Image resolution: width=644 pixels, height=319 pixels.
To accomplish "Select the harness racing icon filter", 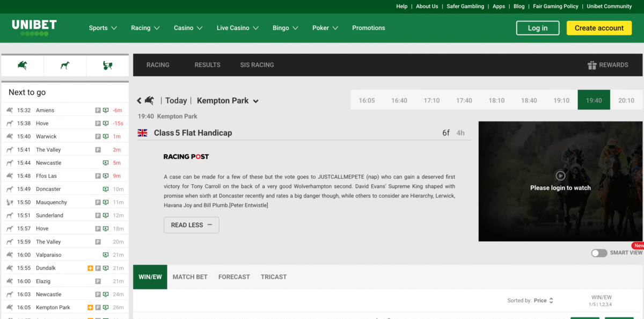I will (x=107, y=66).
